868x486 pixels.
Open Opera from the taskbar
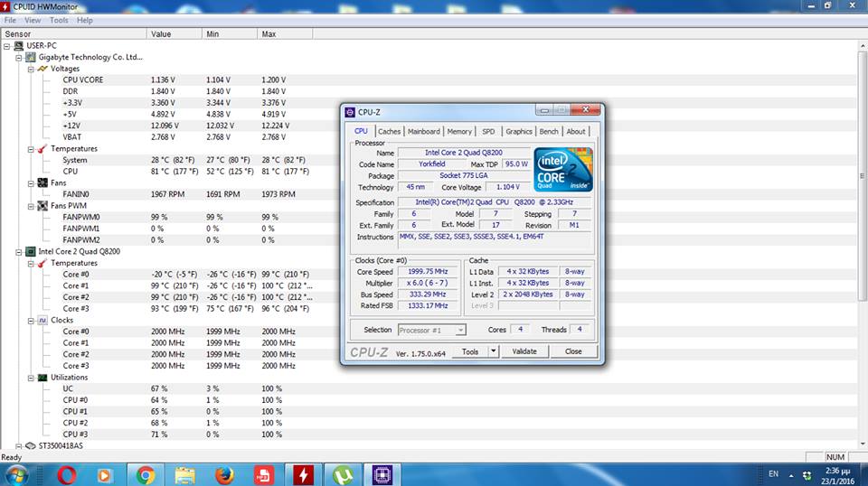click(66, 473)
